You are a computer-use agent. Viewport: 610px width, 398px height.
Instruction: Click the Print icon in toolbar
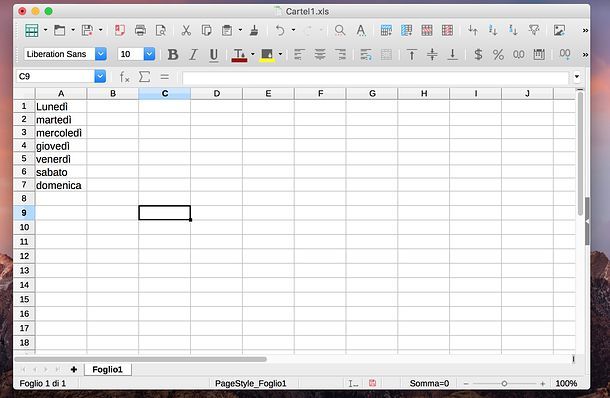[140, 30]
